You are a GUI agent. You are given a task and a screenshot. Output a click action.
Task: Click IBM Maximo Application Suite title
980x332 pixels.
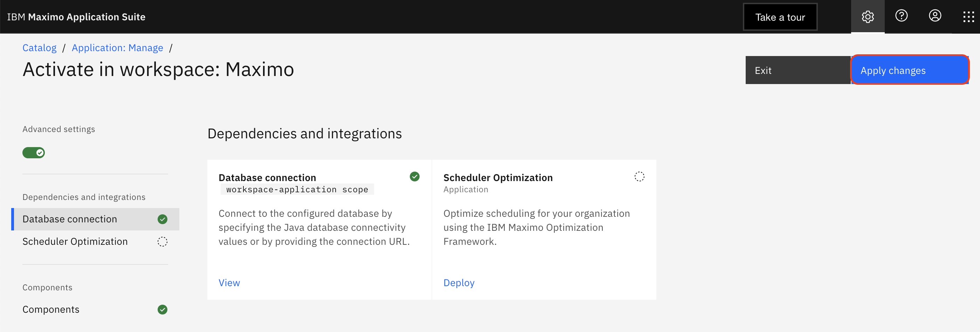click(x=76, y=17)
